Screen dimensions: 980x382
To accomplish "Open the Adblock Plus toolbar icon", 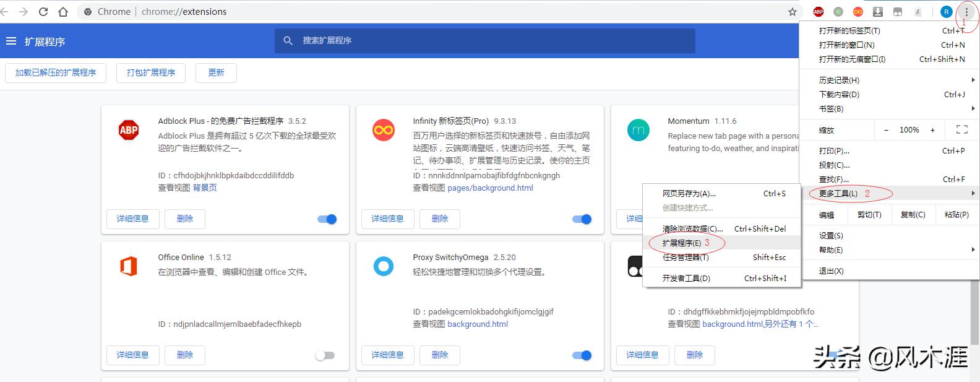I will 819,12.
